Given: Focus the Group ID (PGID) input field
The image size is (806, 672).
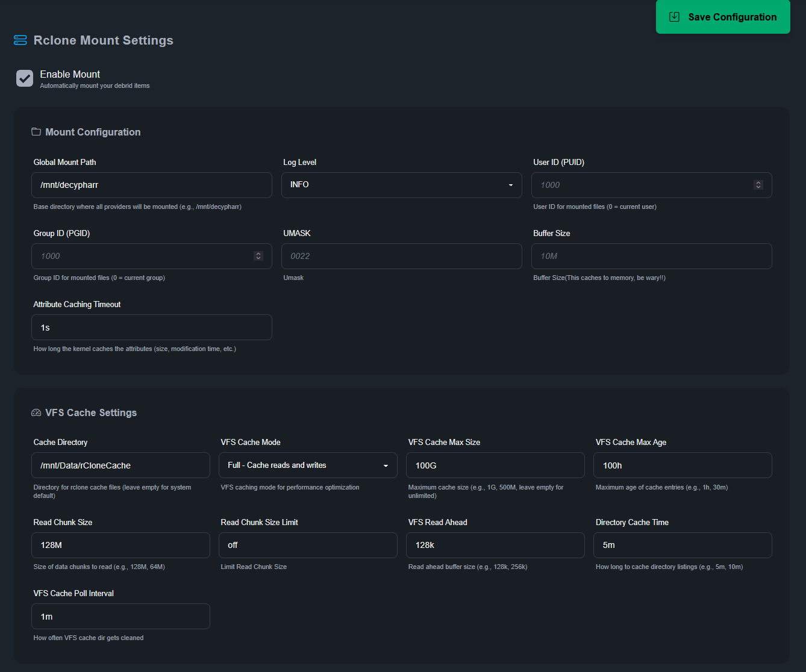Looking at the screenshot, I should (152, 256).
